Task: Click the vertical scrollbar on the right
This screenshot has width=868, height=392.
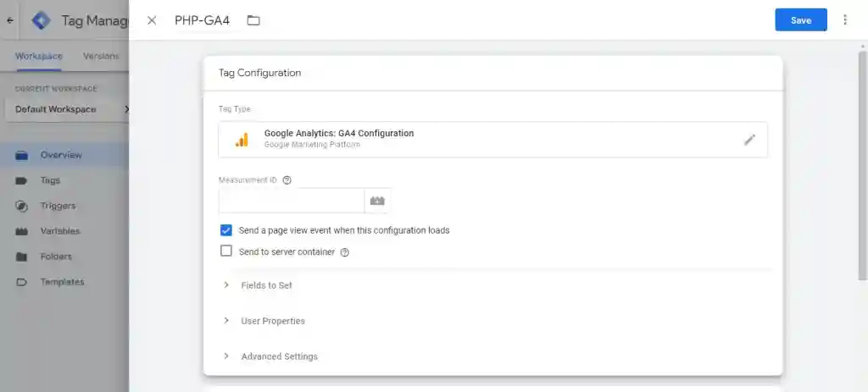Action: pyautogui.click(x=862, y=166)
